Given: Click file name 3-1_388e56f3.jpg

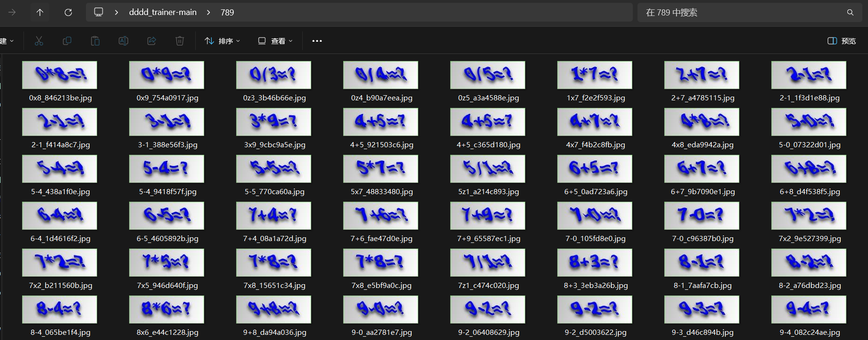Looking at the screenshot, I should coord(168,145).
